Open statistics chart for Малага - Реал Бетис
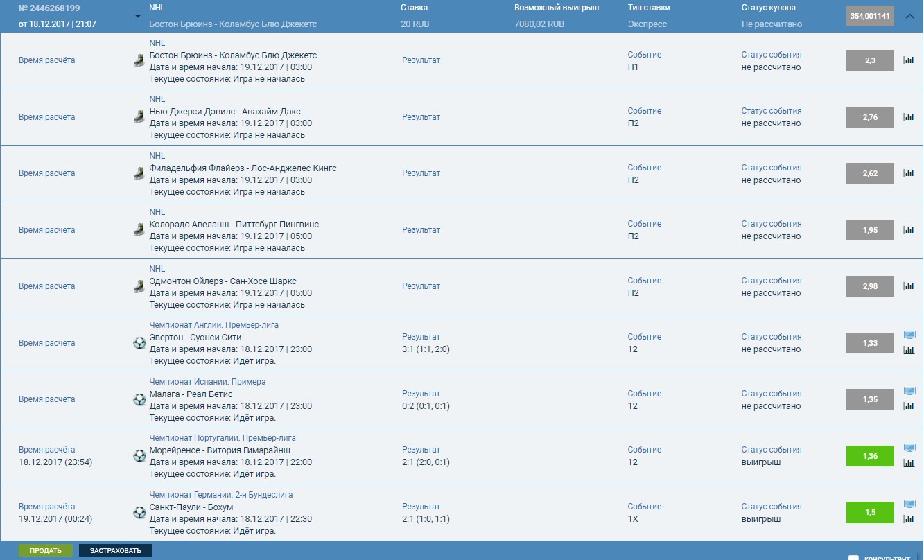The height and width of the screenshot is (560, 924). point(909,406)
